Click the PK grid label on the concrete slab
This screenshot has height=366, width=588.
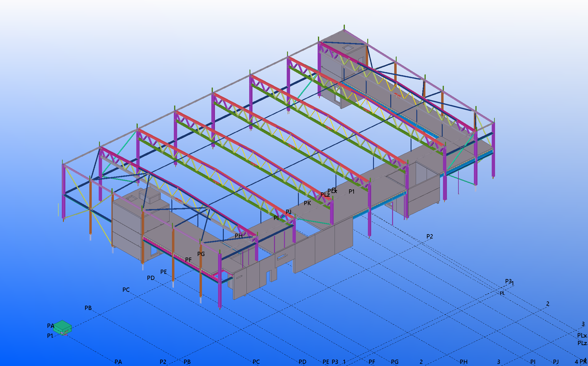[307, 203]
